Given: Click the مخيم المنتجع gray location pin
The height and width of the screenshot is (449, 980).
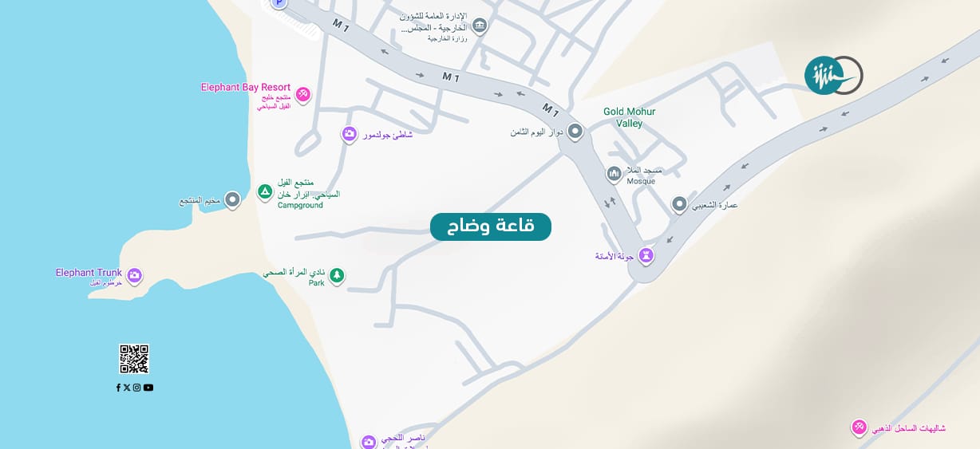Looking at the screenshot, I should pos(232,199).
